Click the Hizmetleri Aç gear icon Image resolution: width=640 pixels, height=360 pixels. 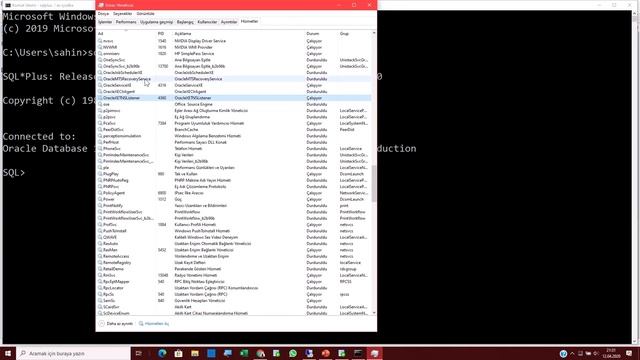point(141,324)
